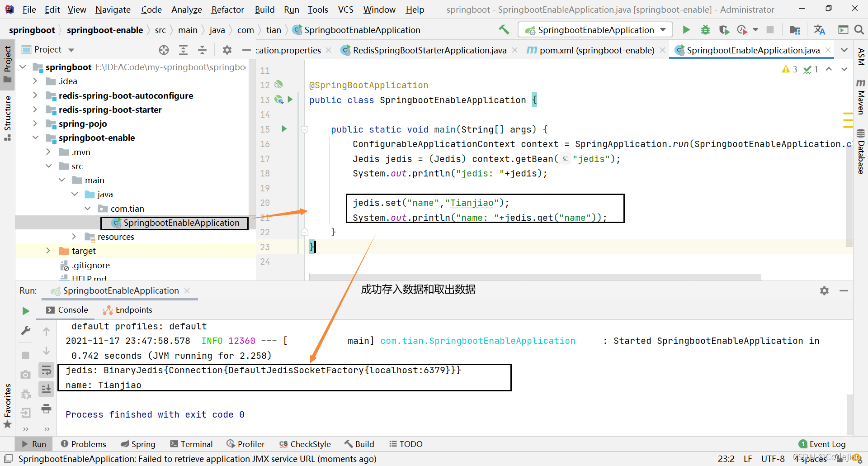Screen dimensions: 868x466
Task: Expand spring-pojo module
Action: click(x=35, y=124)
